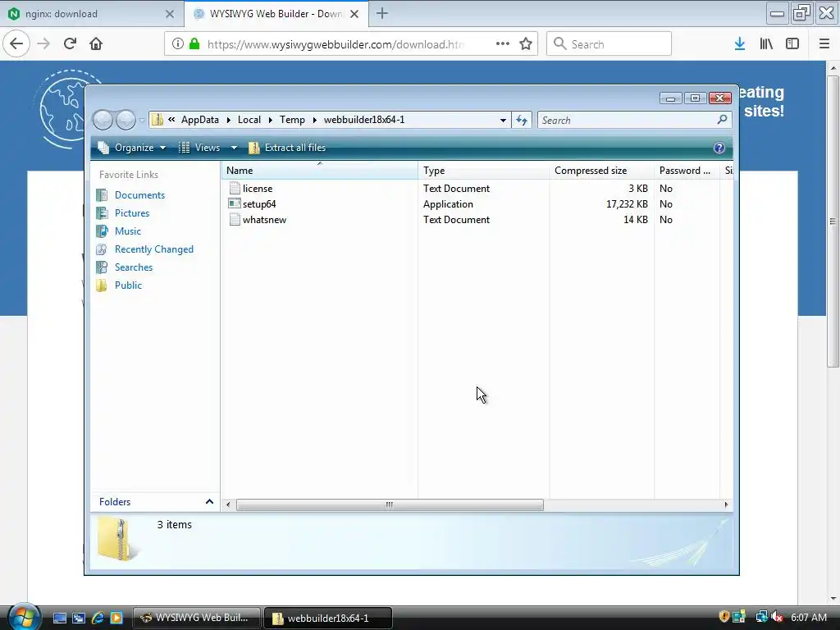Select AppData in the address path

(200, 120)
